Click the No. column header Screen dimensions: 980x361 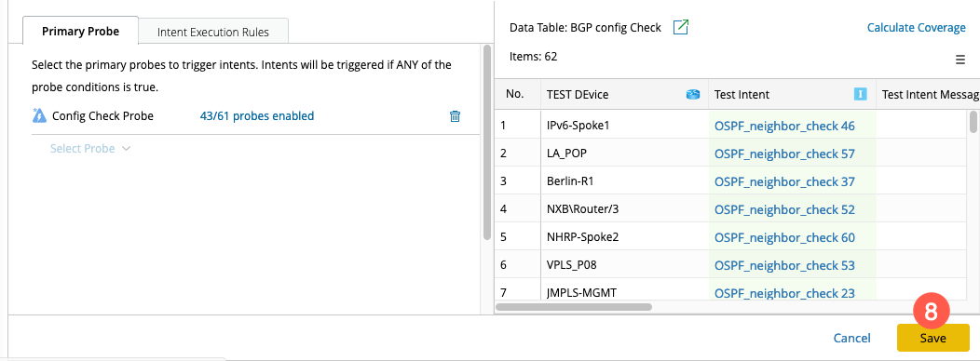pyautogui.click(x=518, y=95)
